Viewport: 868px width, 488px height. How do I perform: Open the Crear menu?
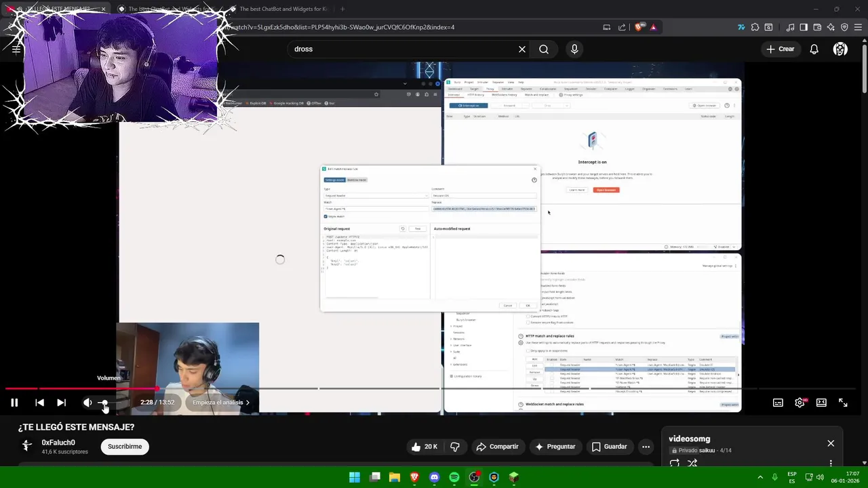780,49
